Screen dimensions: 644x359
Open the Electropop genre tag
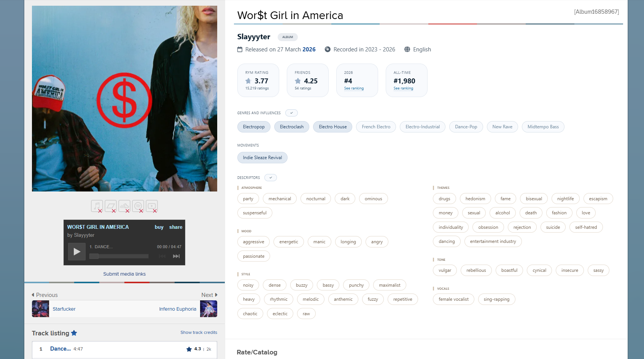[x=254, y=127]
